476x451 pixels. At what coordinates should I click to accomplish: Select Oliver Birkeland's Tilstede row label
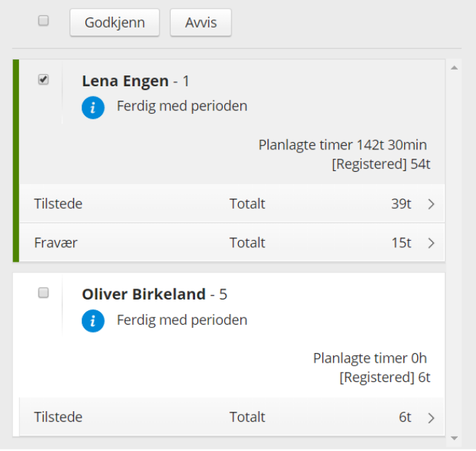(x=58, y=417)
